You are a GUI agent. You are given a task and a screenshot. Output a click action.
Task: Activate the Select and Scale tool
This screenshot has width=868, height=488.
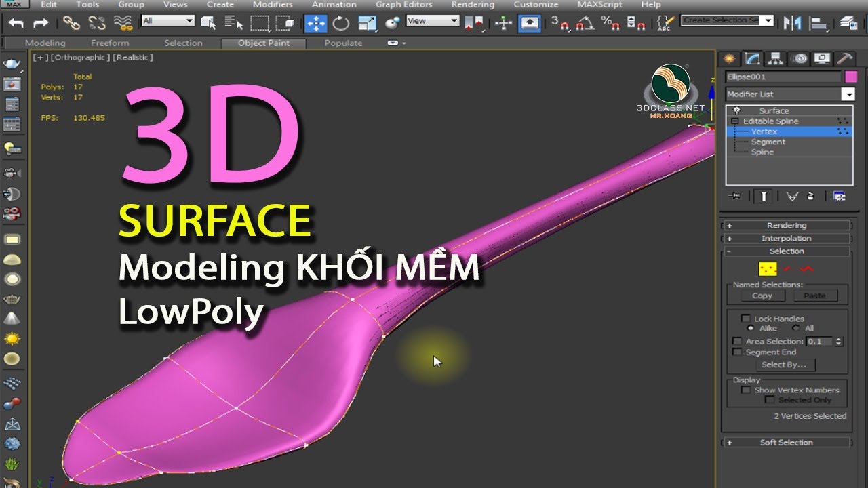click(367, 23)
